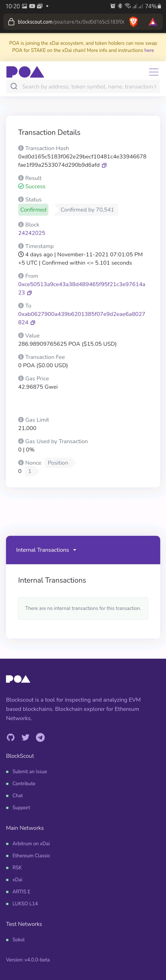Image resolution: width=166 pixels, height=980 pixels.
Task: Open the hamburger navigation menu
Action: click(153, 72)
